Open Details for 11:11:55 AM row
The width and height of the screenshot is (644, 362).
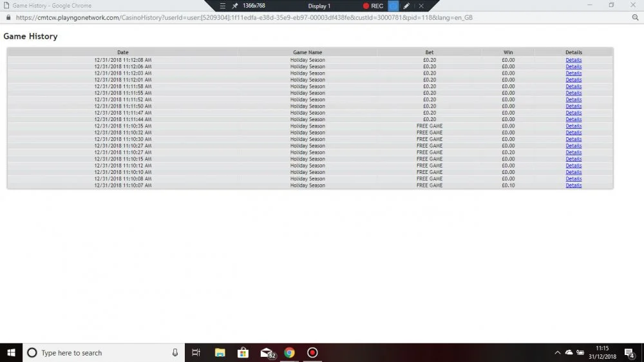[x=573, y=93]
